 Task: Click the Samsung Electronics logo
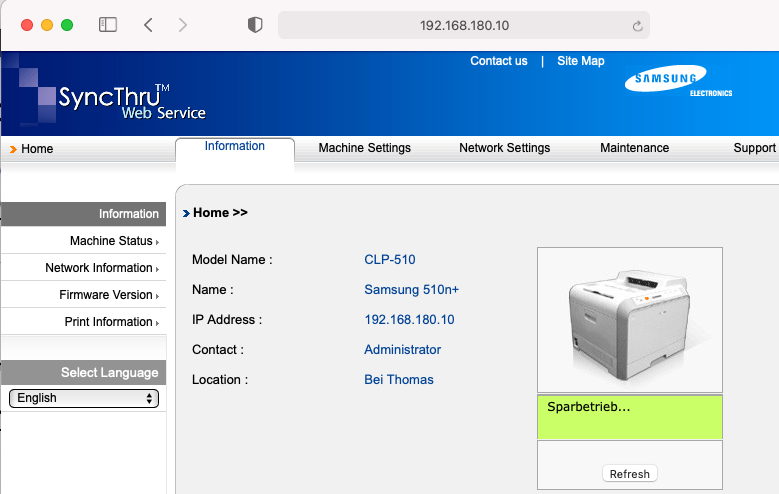click(x=678, y=81)
